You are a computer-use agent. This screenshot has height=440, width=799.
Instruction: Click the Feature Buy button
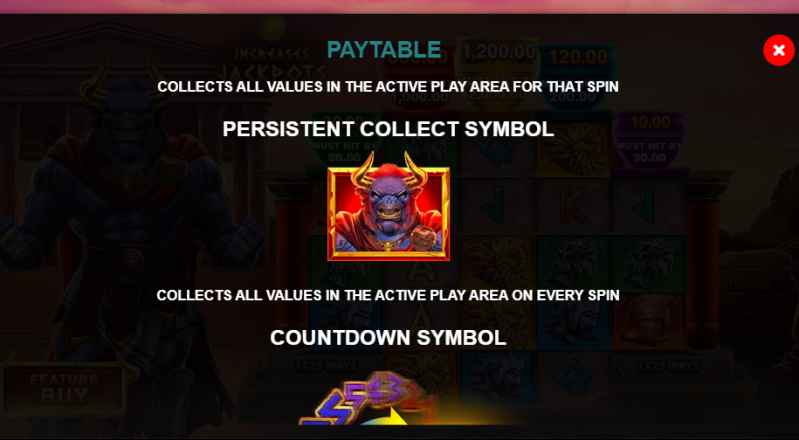click(63, 388)
